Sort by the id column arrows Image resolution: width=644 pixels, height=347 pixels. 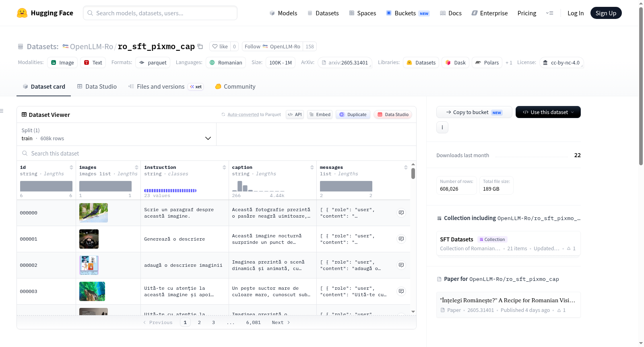click(71, 167)
